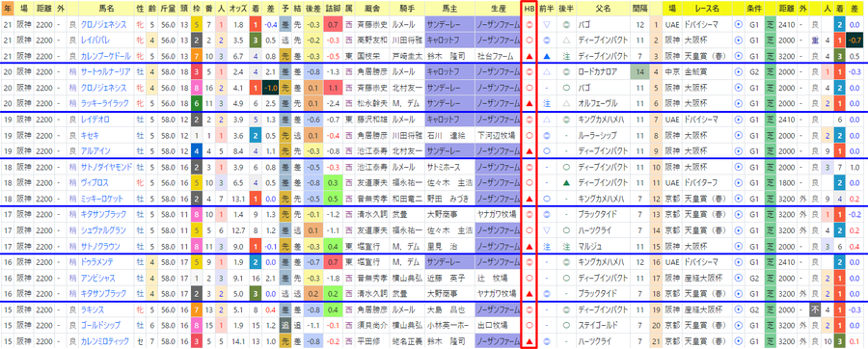Image resolution: width=868 pixels, height=349 pixels.
Task: Open horse link サトノクラウン
Action: click(x=99, y=246)
